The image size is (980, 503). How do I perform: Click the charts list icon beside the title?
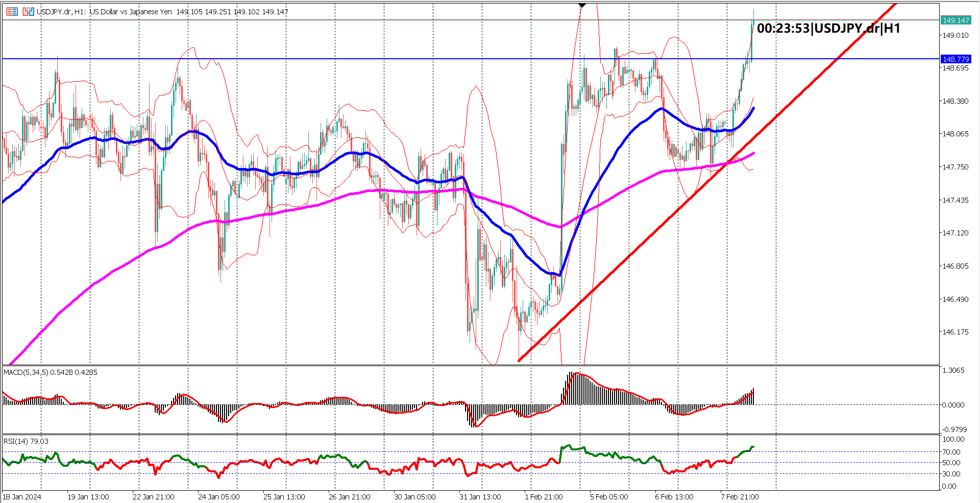[28, 11]
